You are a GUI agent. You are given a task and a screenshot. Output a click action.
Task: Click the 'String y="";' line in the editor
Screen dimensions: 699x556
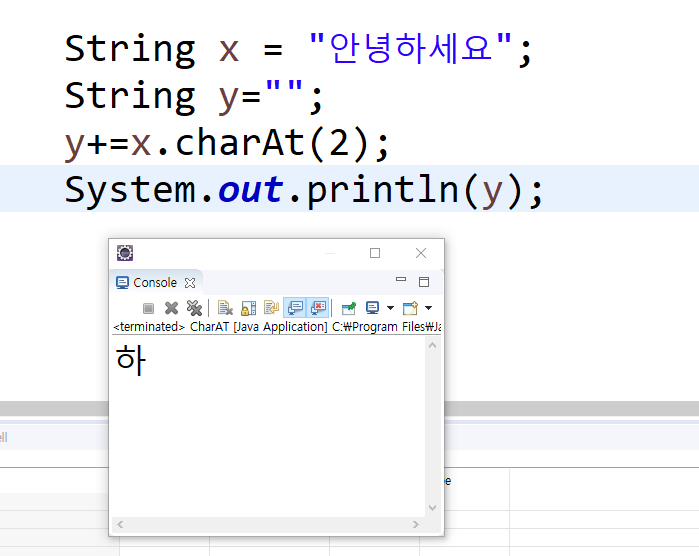[x=193, y=96]
